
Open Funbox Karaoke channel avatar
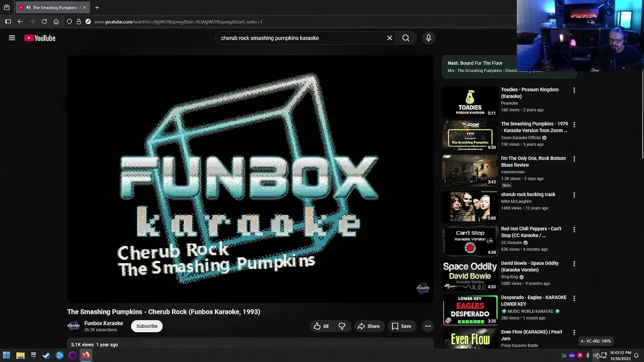pos(73,326)
